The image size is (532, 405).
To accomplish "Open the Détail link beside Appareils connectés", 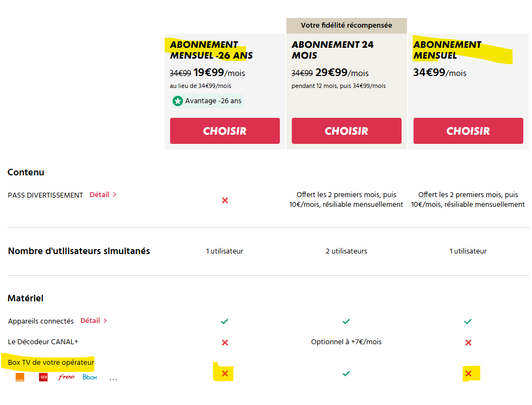I will (x=90, y=321).
